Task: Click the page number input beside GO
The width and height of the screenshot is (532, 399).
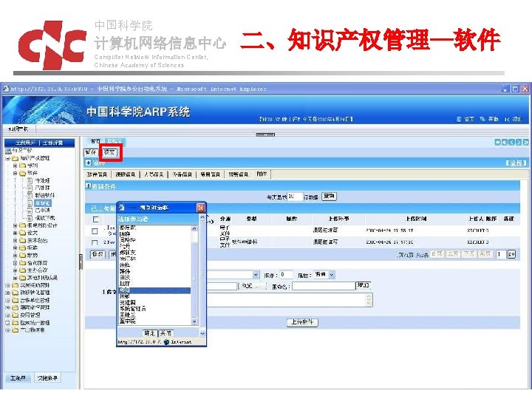Action: click(501, 254)
